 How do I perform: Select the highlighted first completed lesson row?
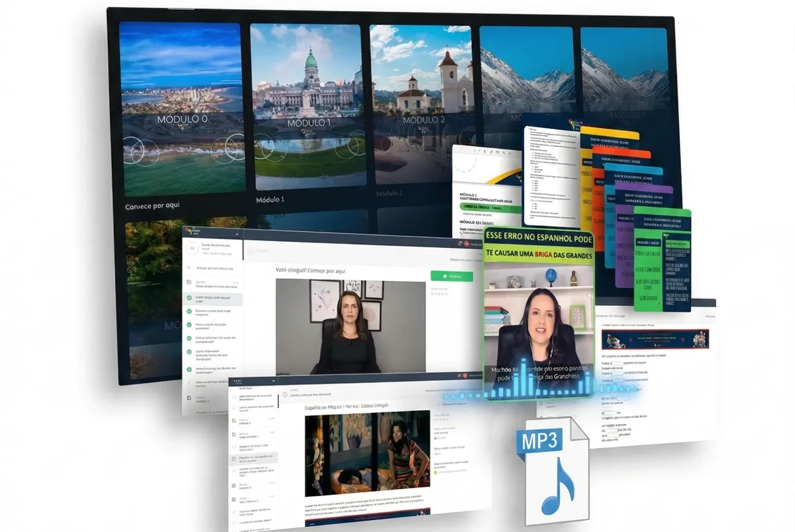pyautogui.click(x=212, y=299)
